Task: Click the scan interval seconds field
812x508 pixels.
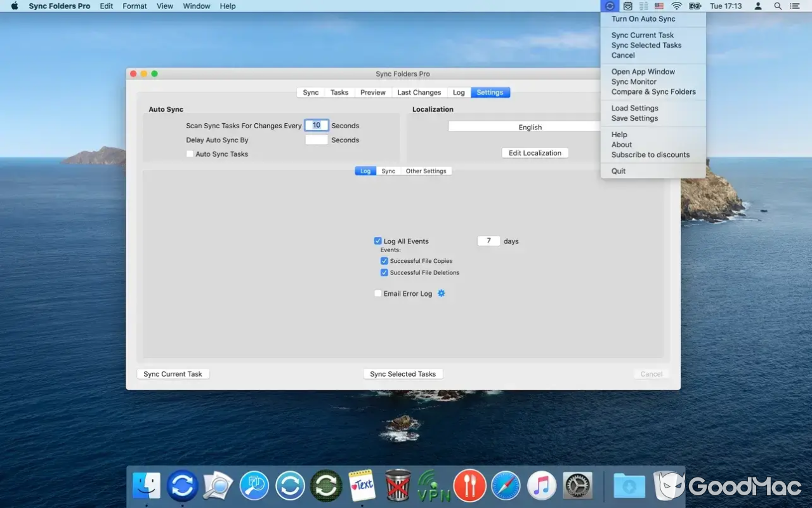Action: point(316,125)
